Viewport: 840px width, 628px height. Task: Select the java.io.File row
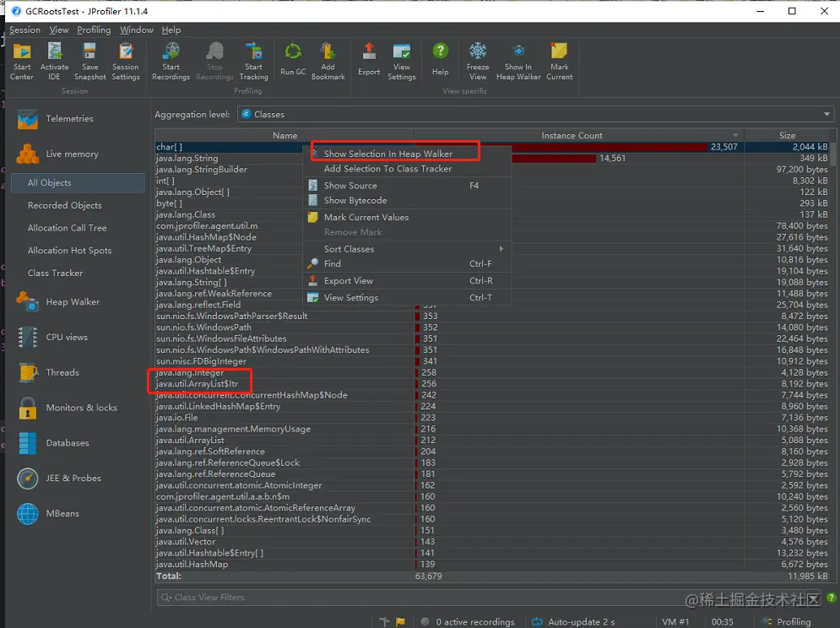[x=493, y=418]
